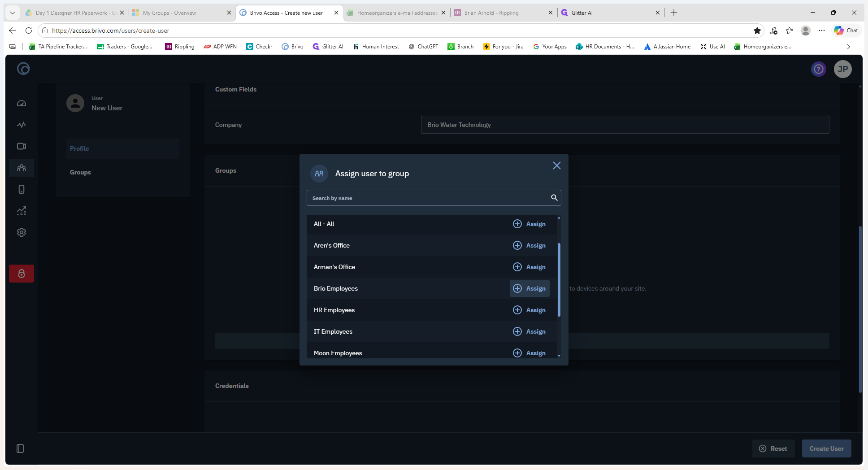This screenshot has height=470, width=868.
Task: Open the browser favorites list icon
Action: (x=790, y=30)
